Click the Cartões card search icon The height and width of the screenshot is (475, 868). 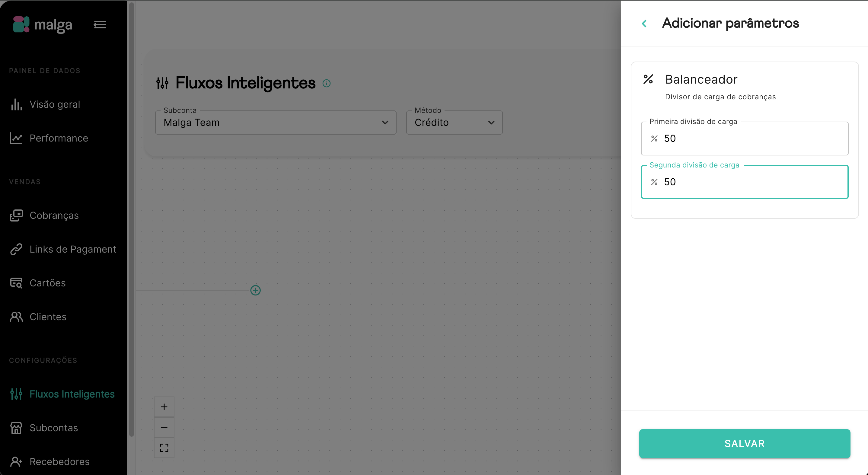pos(16,283)
